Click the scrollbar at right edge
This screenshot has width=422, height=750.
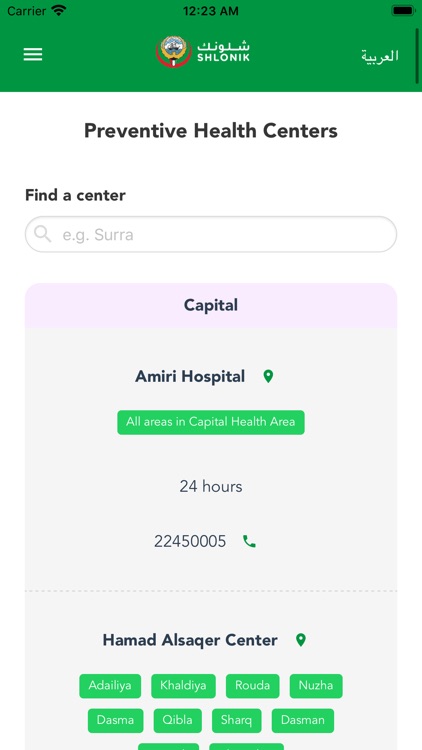(x=418, y=56)
